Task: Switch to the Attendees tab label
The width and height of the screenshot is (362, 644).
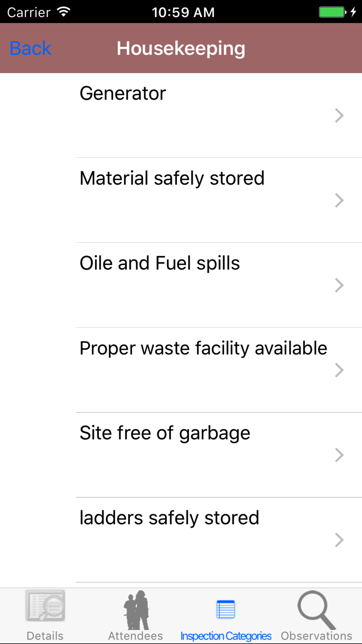Action: [136, 636]
